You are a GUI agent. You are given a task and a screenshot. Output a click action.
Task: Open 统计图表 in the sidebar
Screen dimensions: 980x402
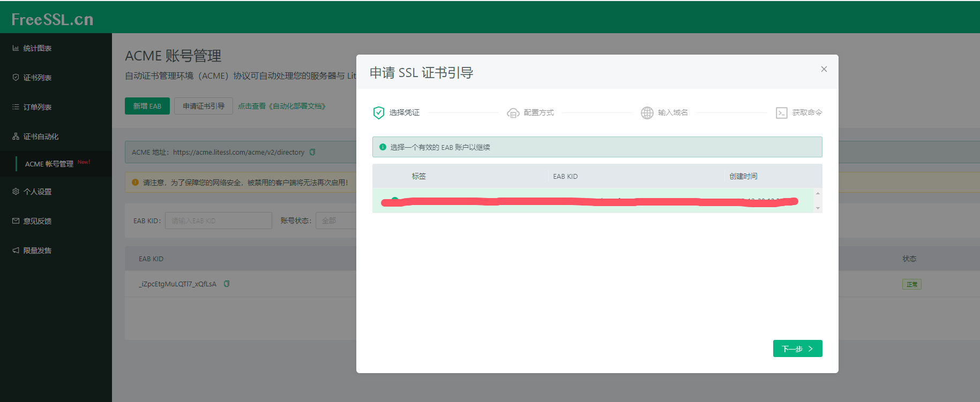pos(37,48)
